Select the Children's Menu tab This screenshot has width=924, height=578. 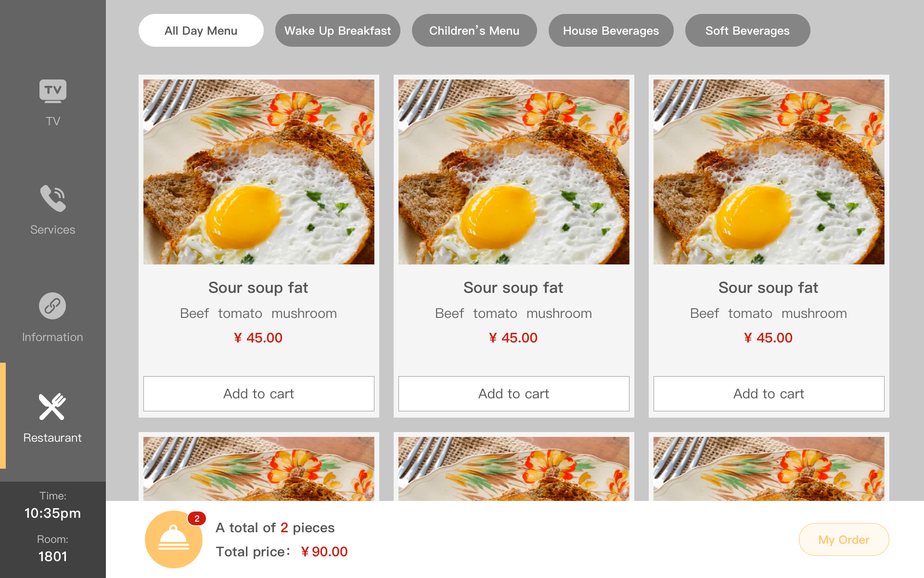click(474, 30)
